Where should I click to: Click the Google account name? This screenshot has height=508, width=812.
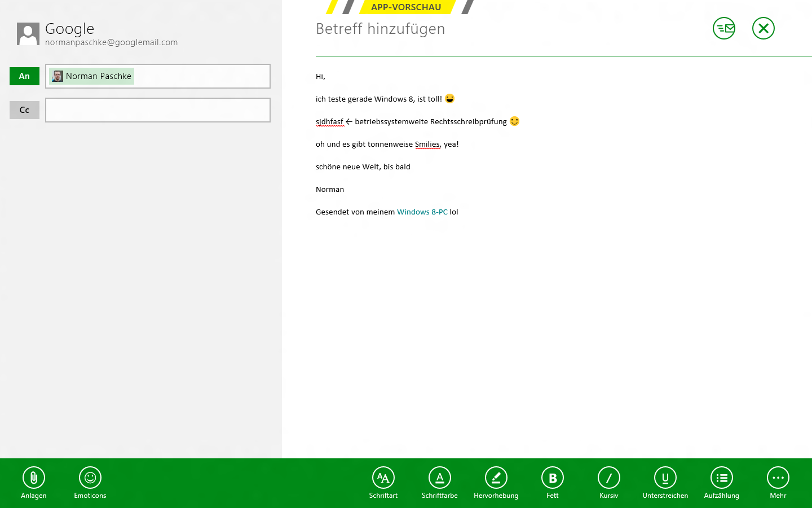(x=70, y=29)
